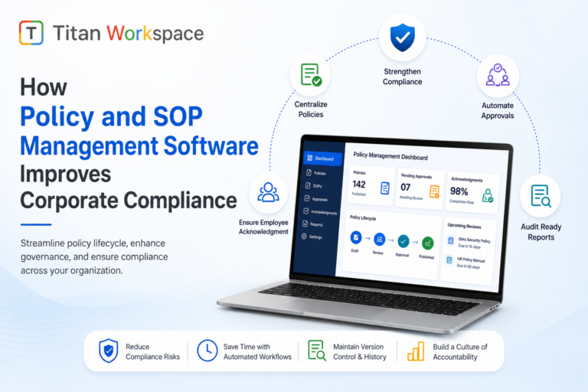Click "Save Time with Automated Workflows" text
The height and width of the screenshot is (392, 588).
pyautogui.click(x=257, y=351)
